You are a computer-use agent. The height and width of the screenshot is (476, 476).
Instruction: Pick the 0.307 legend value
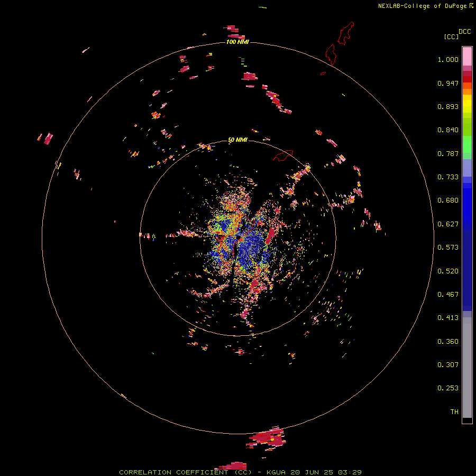[x=448, y=365]
